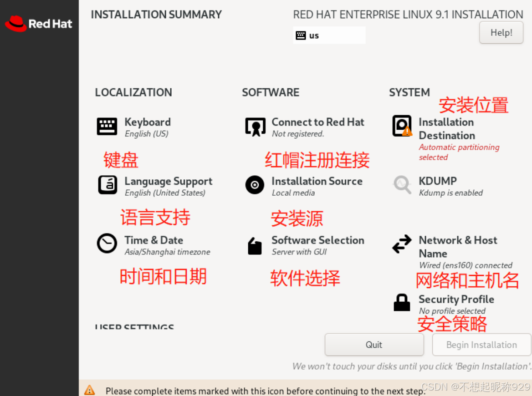Open the Keyboard settings label

[148, 122]
